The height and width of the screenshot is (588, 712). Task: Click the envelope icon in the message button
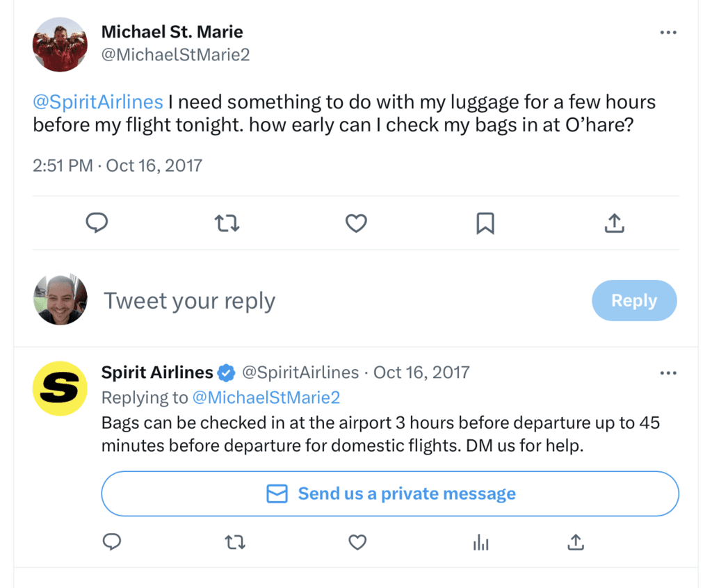pyautogui.click(x=277, y=493)
